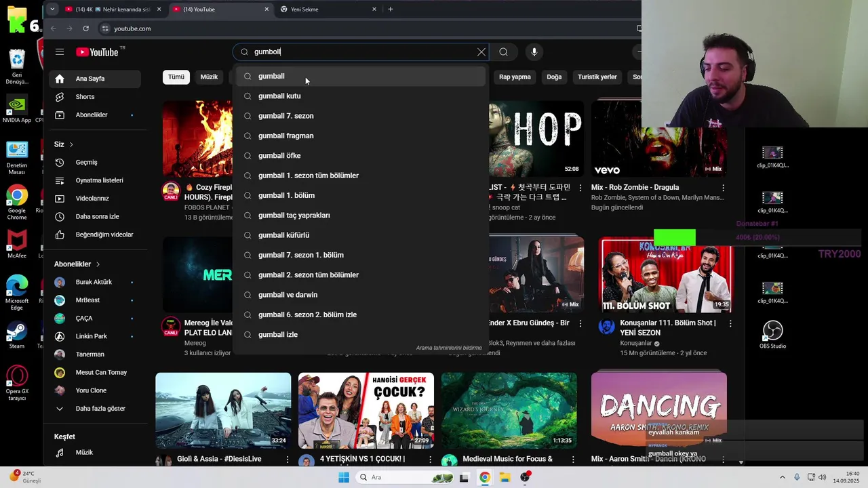Select the Tümü filter chip
This screenshot has width=868, height=488.
(176, 77)
